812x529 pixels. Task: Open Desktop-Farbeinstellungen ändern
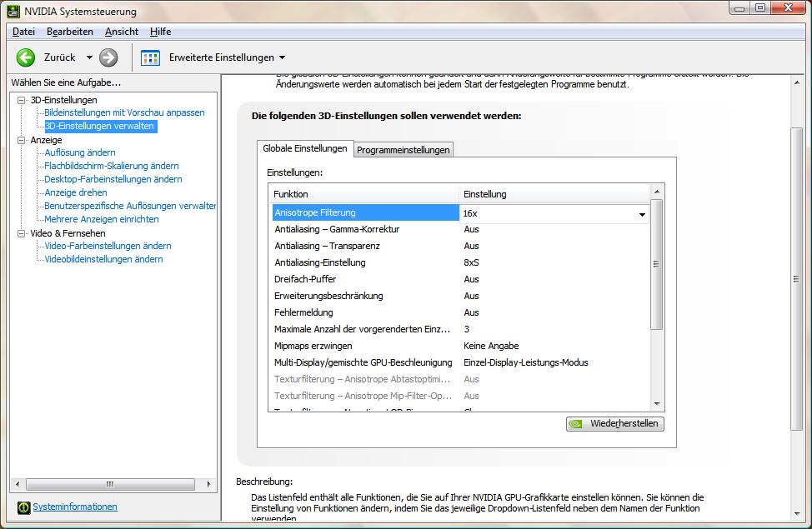tap(113, 179)
